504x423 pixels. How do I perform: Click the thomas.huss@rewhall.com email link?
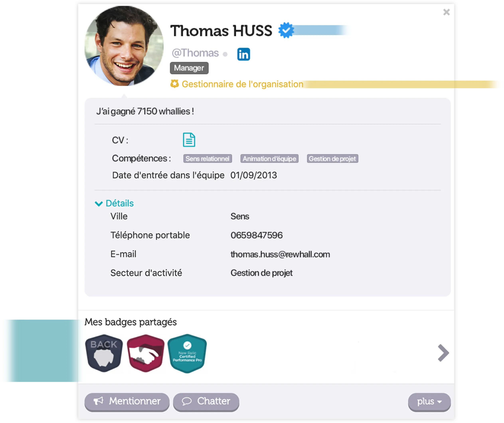pyautogui.click(x=280, y=254)
